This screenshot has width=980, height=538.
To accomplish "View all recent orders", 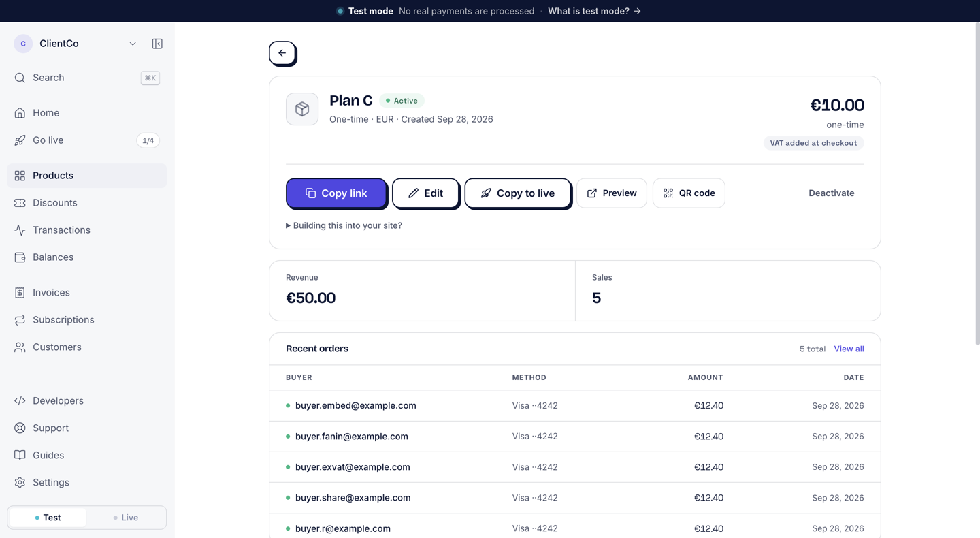I will pos(849,349).
